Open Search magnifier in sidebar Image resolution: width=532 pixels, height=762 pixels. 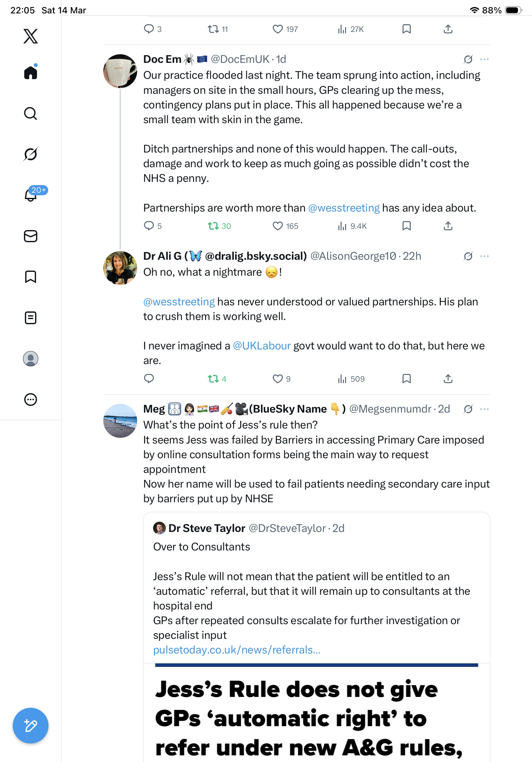(x=31, y=114)
